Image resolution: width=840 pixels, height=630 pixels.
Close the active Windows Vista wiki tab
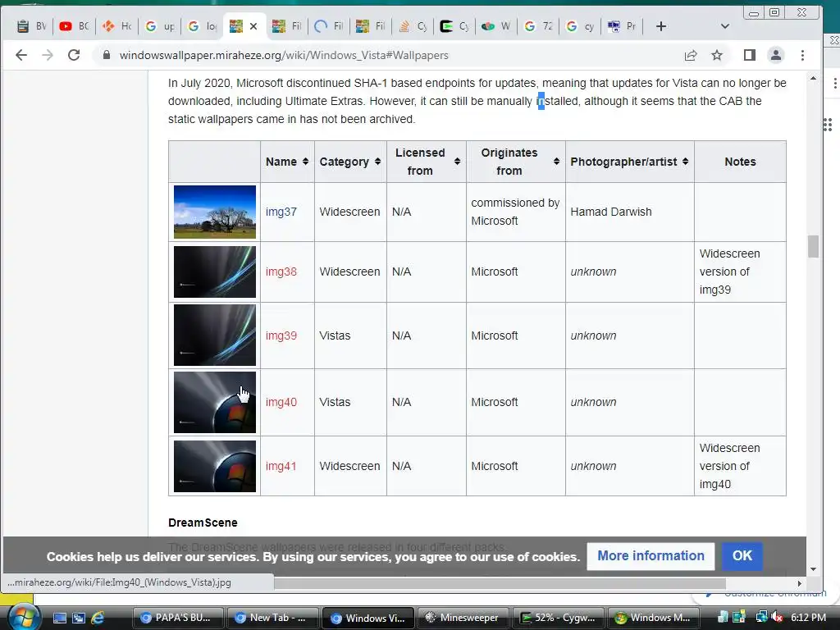click(253, 26)
